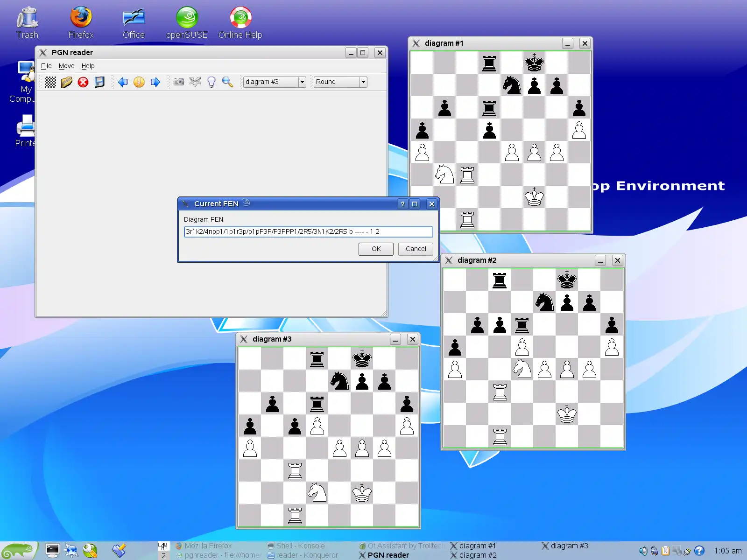Screen dimensions: 747x560
Task: Click the diagram #1 window title bar
Action: click(486, 43)
